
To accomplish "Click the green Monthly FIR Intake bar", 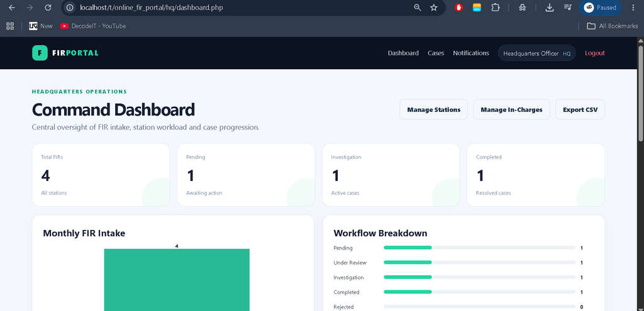I will point(177,280).
